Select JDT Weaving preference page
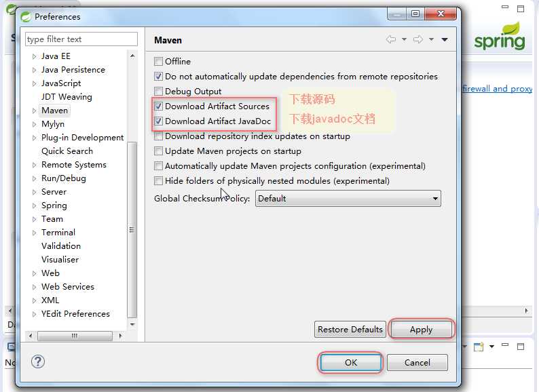 [67, 97]
